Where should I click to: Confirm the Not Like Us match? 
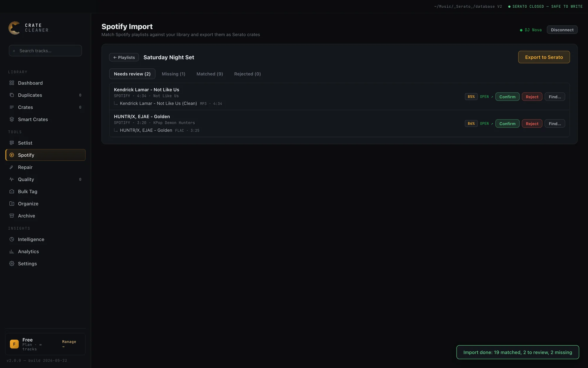tap(507, 97)
